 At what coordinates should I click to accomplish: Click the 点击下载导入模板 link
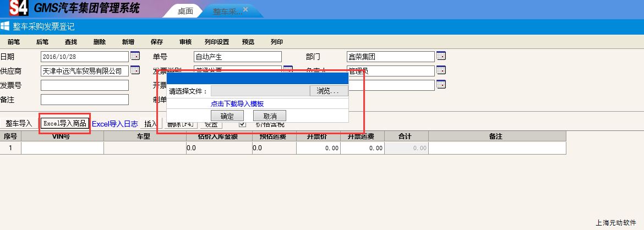coord(237,103)
